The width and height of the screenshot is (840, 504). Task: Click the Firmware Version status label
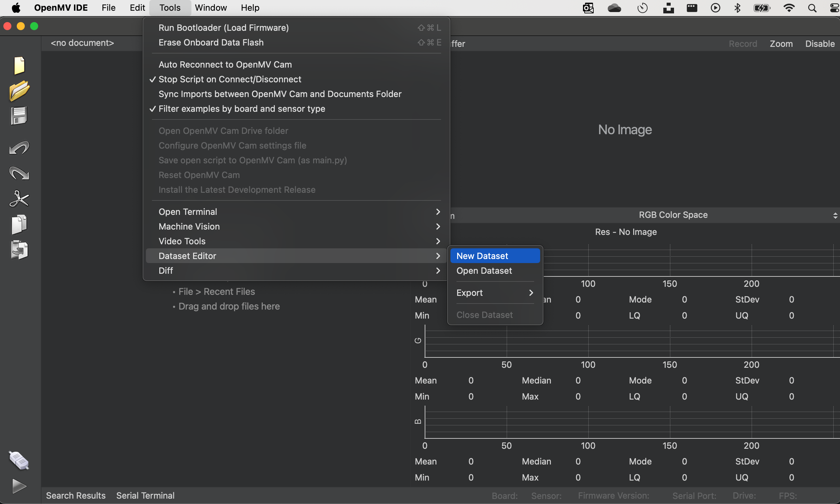click(x=613, y=496)
